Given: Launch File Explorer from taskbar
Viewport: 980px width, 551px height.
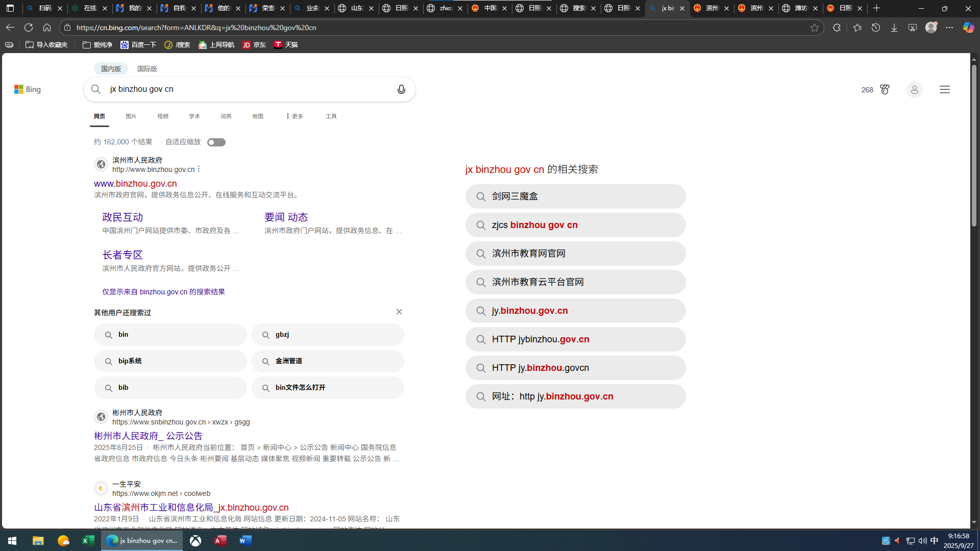Looking at the screenshot, I should point(38,541).
